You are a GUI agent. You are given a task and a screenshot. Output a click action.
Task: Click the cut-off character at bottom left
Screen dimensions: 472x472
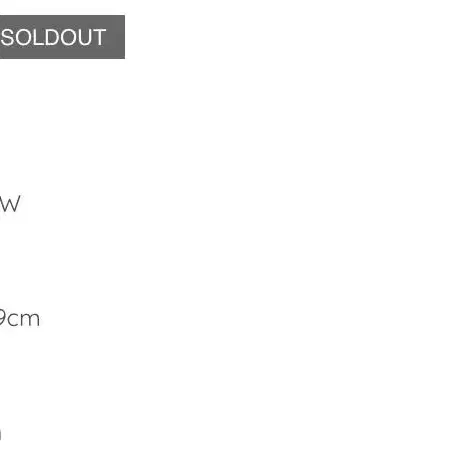point(1,434)
